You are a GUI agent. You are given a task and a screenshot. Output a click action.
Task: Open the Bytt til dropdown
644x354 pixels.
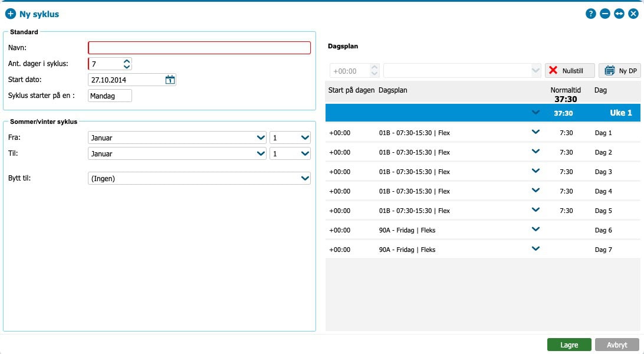pos(199,178)
